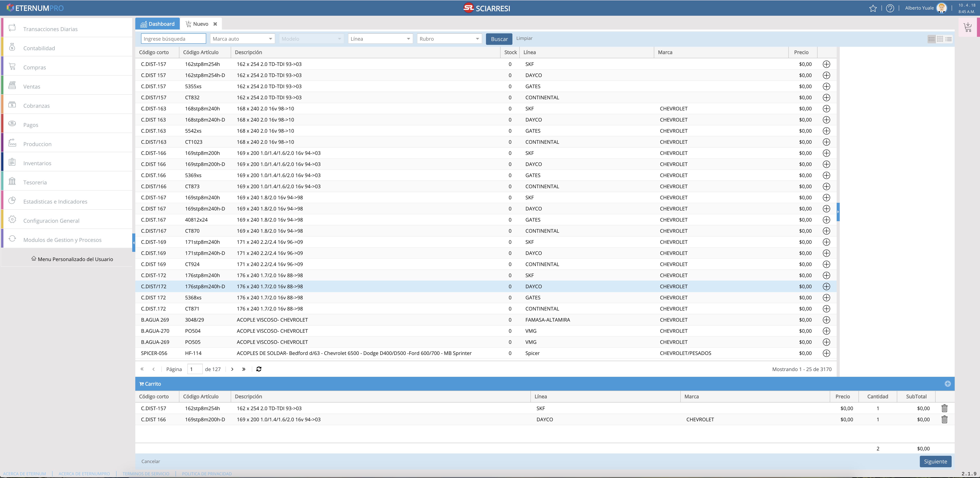Viewport: 980px width, 478px height.
Task: Open TERMINOS DE SERVICIO footer link
Action: coord(146,474)
